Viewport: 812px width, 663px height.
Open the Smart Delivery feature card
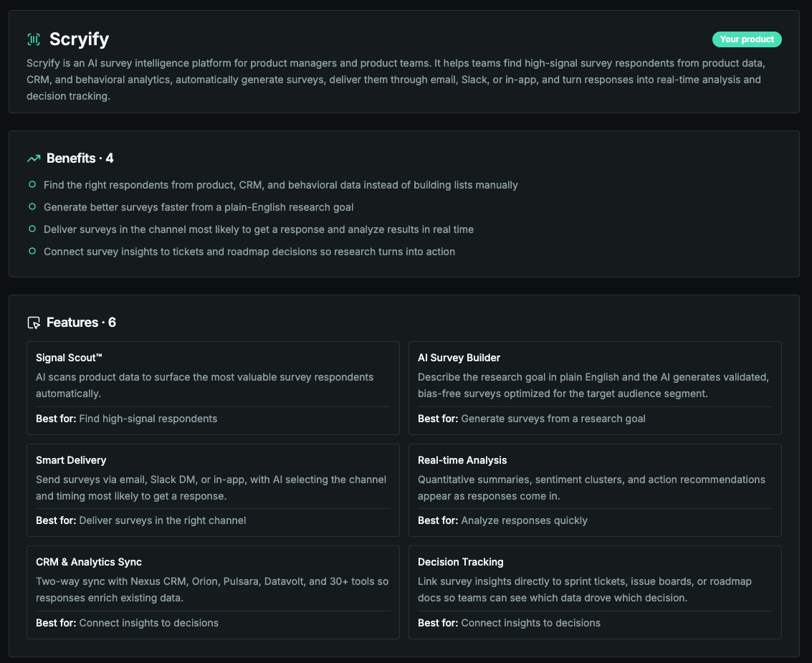[x=213, y=490]
